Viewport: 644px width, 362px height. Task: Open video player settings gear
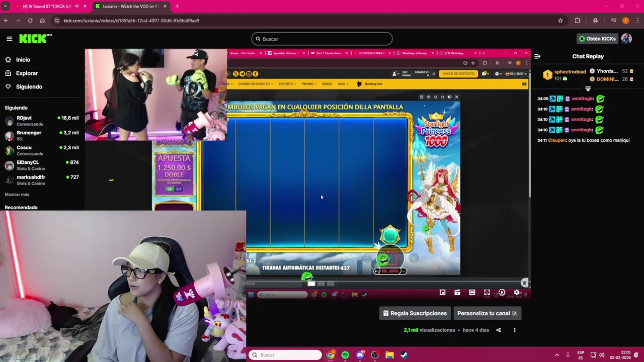pos(517,293)
